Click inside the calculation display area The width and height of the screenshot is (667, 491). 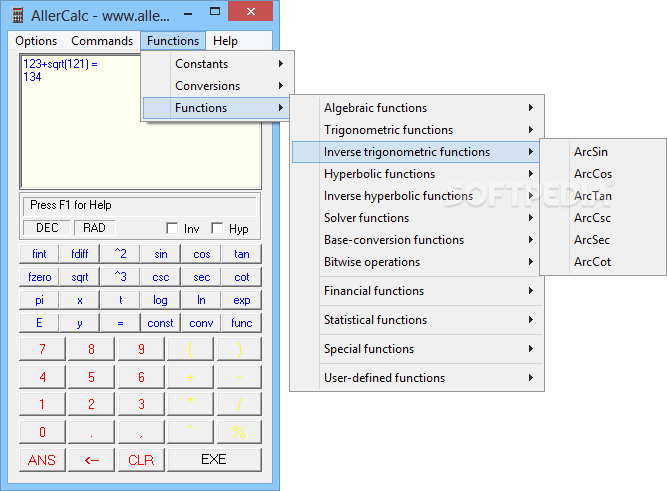coord(140,122)
